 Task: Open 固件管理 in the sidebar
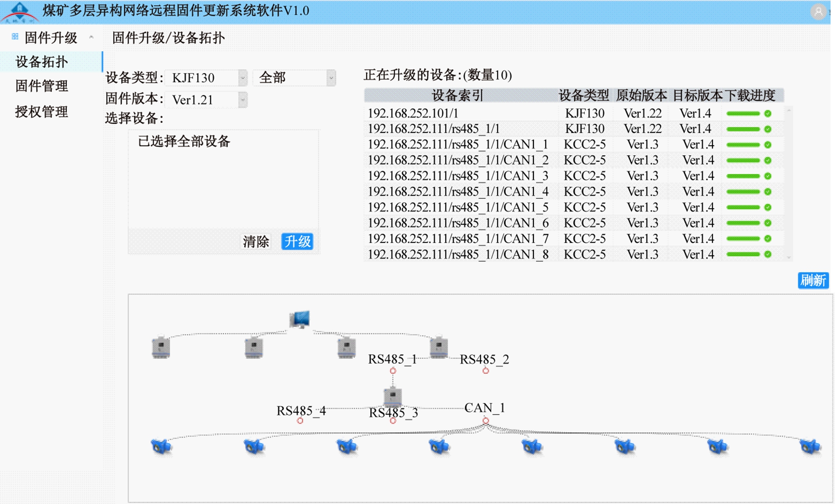pos(42,86)
